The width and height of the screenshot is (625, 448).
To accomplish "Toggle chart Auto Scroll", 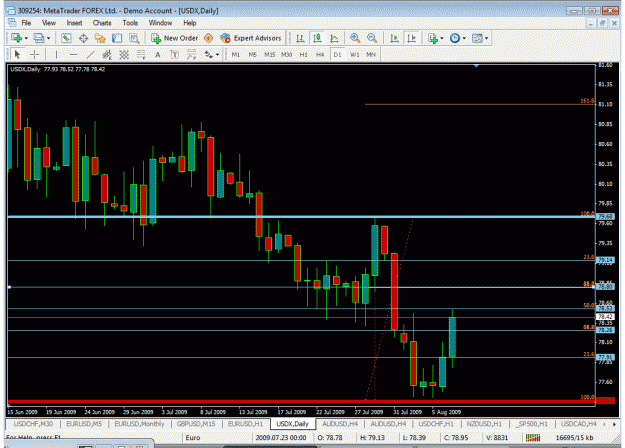I will pos(394,38).
